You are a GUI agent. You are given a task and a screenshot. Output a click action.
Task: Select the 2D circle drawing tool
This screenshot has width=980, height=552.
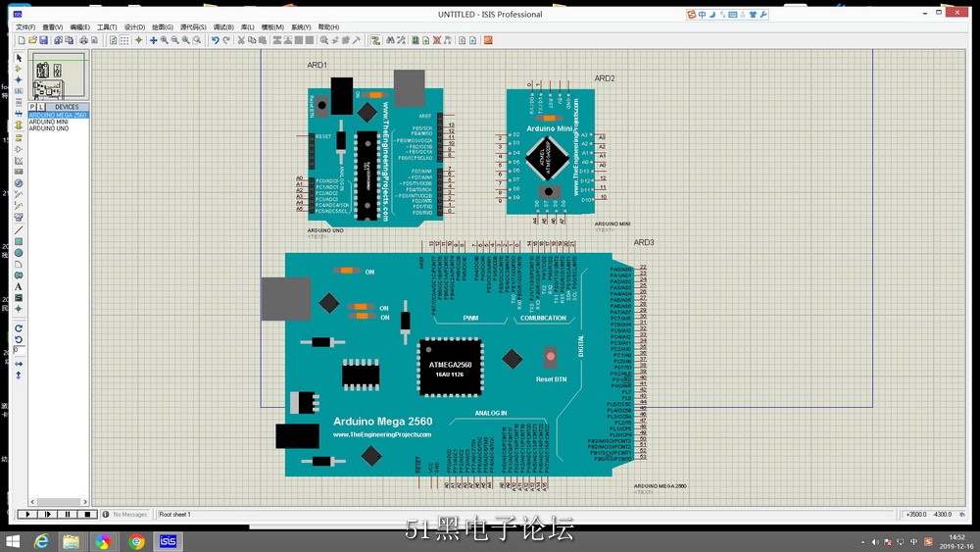(x=18, y=253)
